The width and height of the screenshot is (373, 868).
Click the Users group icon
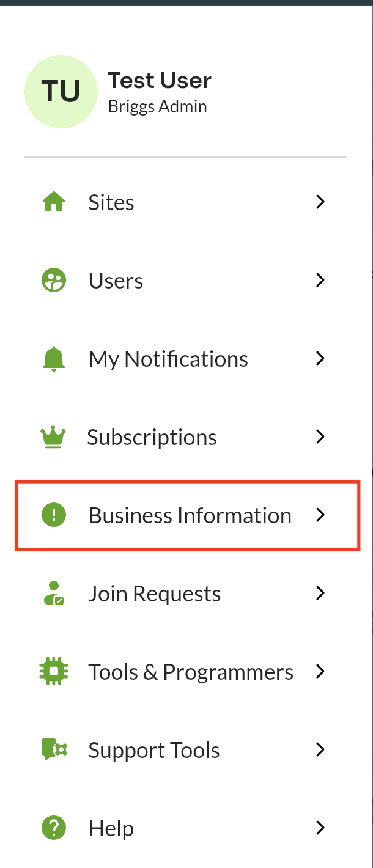[54, 280]
